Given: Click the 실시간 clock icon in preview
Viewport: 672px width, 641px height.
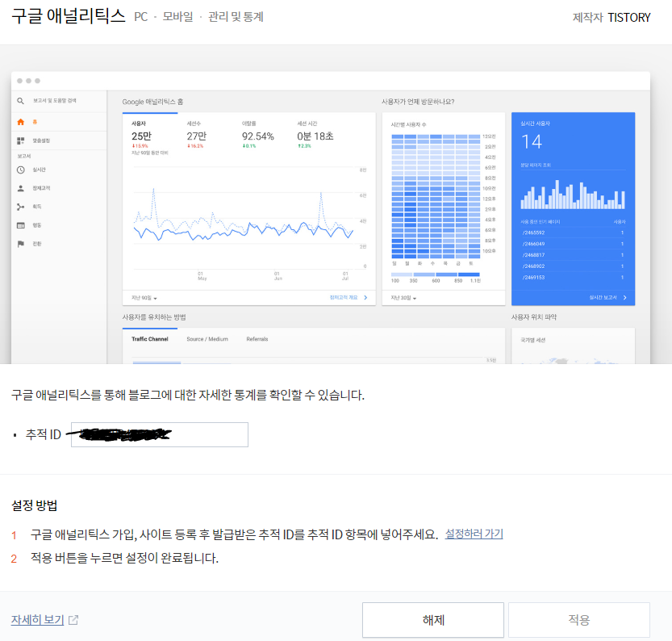Looking at the screenshot, I should (x=21, y=170).
